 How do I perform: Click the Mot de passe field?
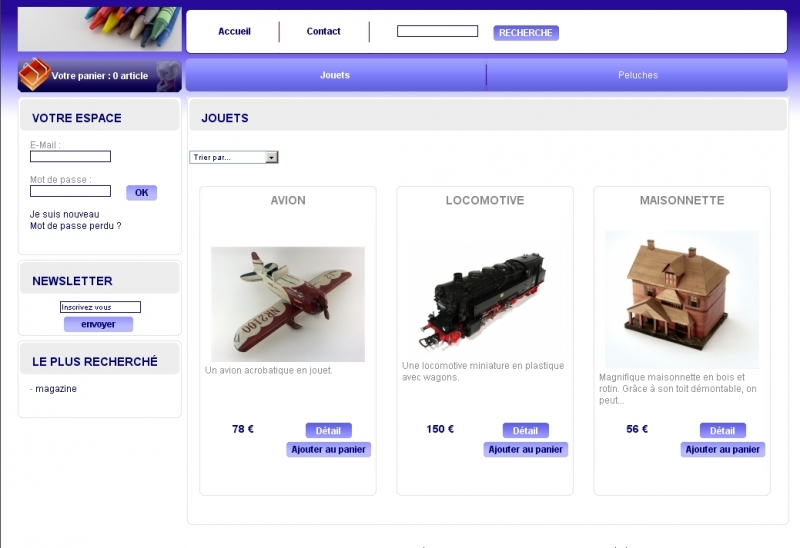[x=70, y=191]
